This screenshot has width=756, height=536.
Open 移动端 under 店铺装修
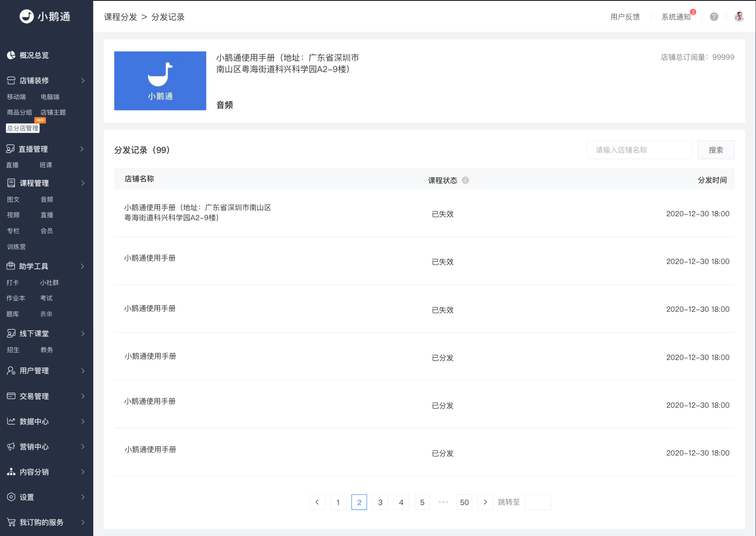point(16,97)
